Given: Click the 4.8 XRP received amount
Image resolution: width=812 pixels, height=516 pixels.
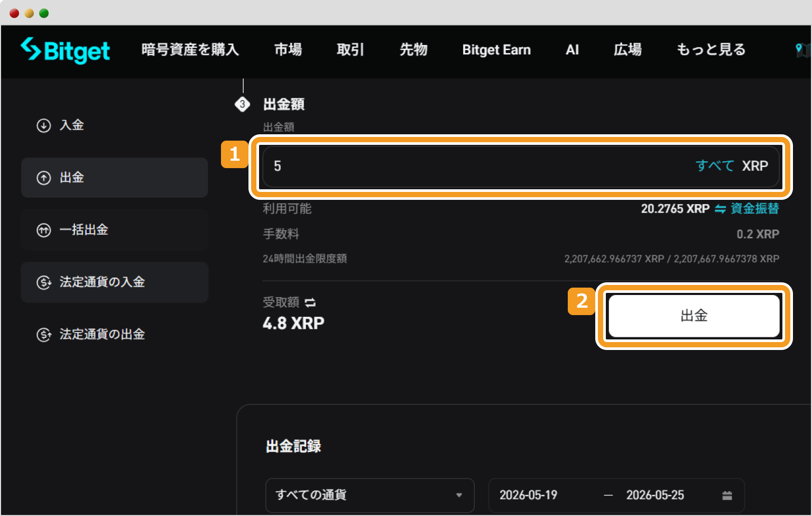Looking at the screenshot, I should click(x=293, y=323).
